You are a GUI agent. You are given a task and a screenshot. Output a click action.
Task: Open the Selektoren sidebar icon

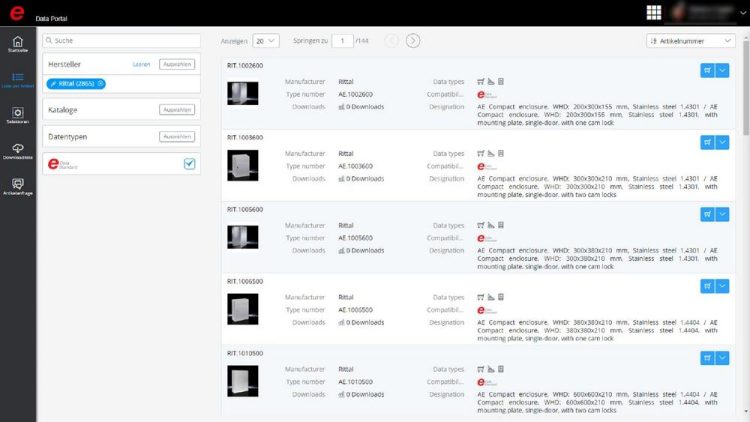click(17, 115)
